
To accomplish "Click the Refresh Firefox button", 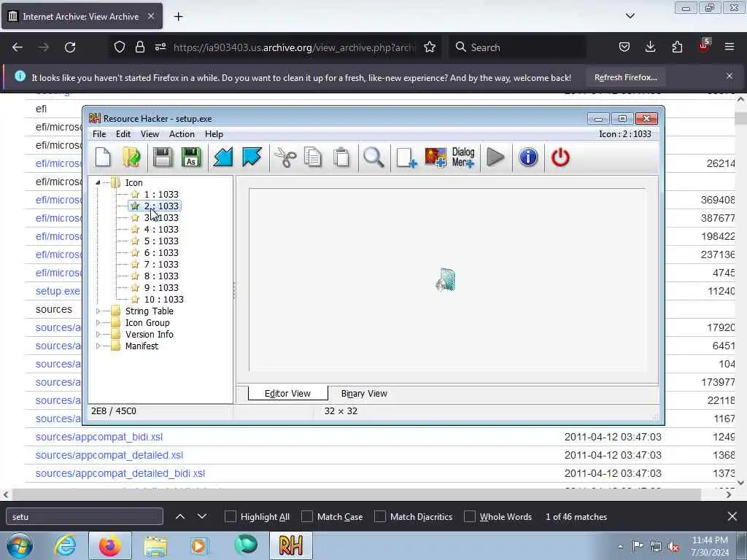I will (x=625, y=77).
